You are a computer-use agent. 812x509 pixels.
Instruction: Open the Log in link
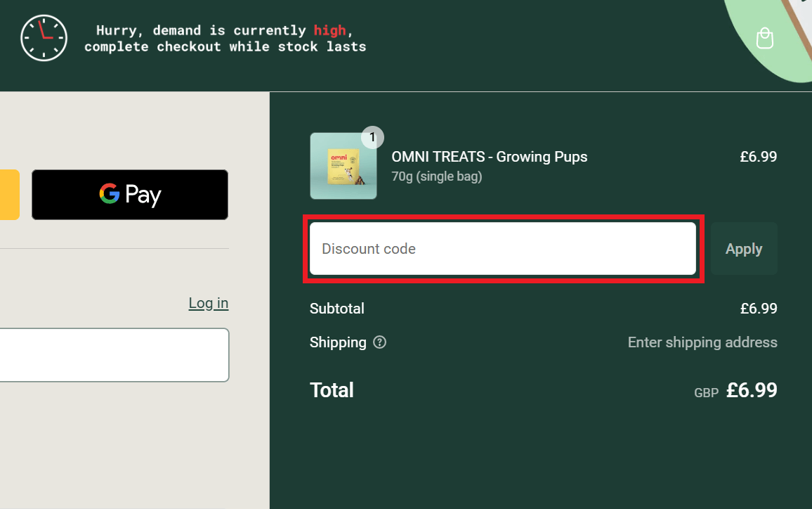tap(208, 303)
